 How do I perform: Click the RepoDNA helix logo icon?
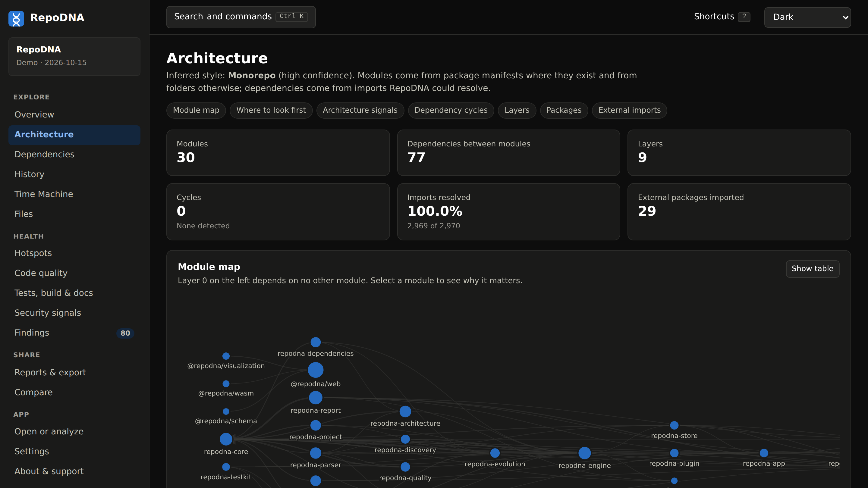point(16,18)
